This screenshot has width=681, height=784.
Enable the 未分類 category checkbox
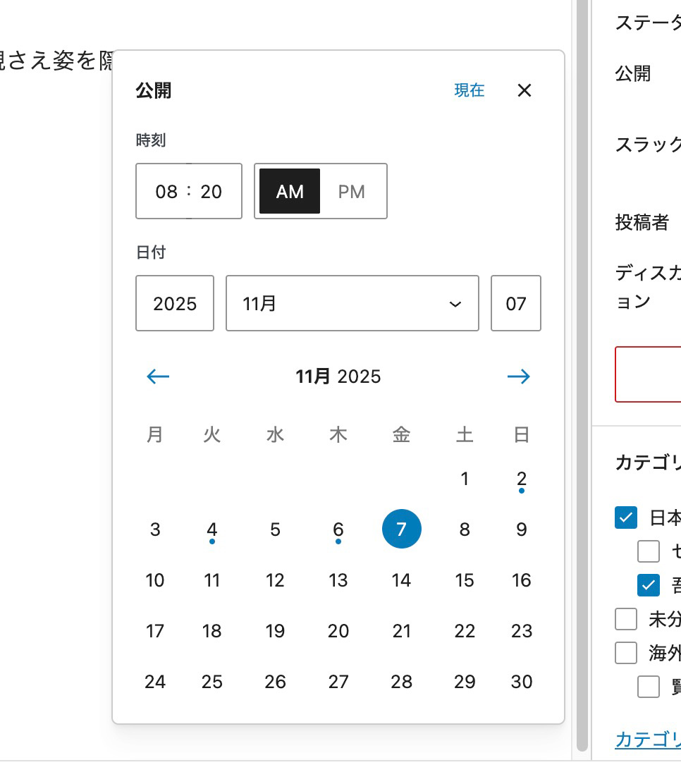point(625,618)
